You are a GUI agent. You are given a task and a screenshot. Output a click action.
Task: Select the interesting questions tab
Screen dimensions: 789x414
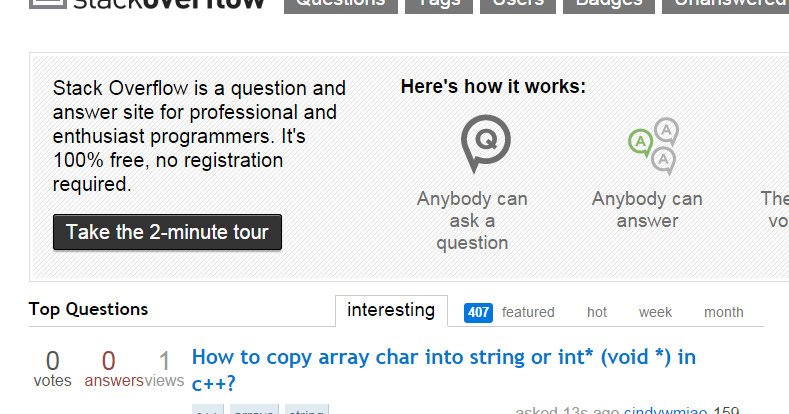391,310
